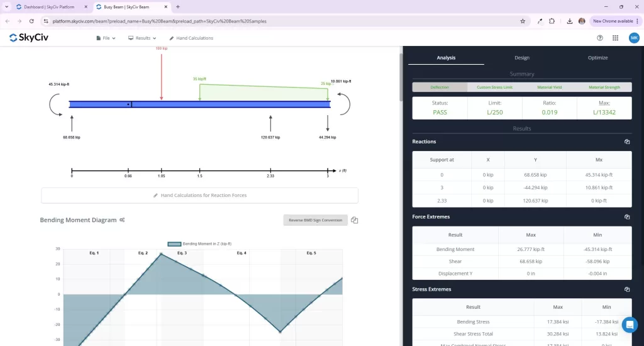This screenshot has height=346, width=644.
Task: Click the page vertical scrollbar
Action: coord(401,77)
